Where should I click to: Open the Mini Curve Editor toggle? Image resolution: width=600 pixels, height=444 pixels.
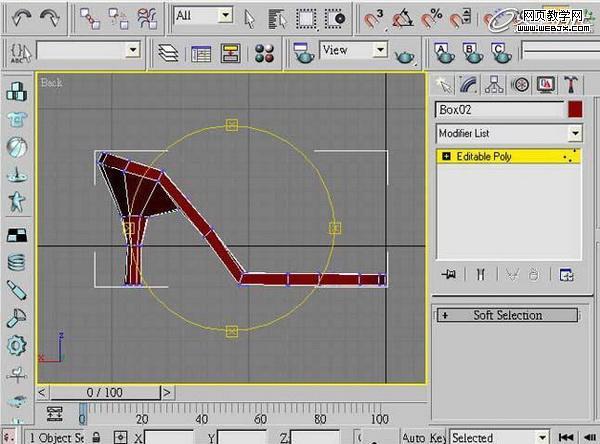pos(55,414)
